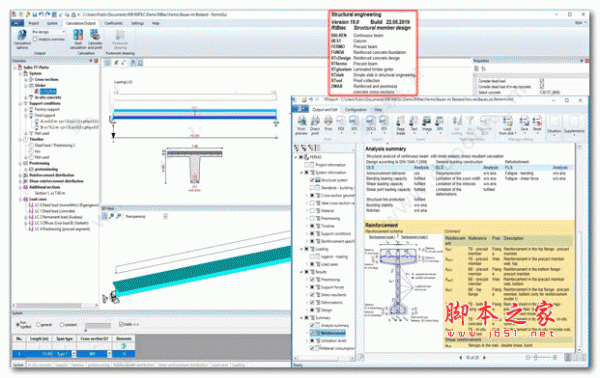Expand the Cross-sections tree node
This screenshot has height=378, width=600.
(x=26, y=80)
